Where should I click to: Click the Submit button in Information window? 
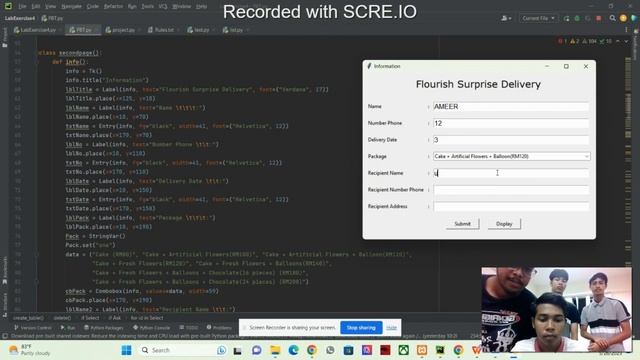coord(462,224)
